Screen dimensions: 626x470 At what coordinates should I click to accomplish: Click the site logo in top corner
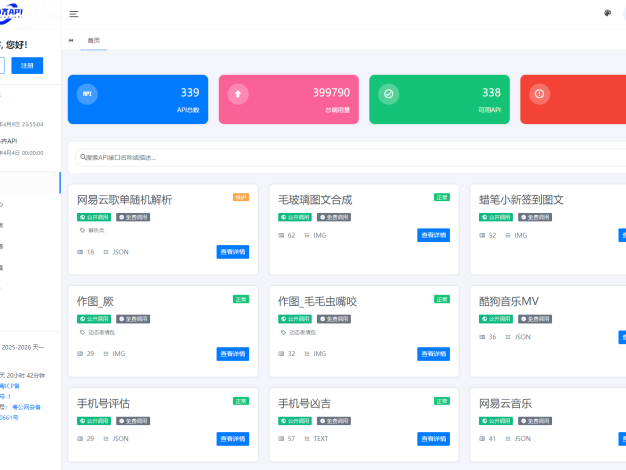pyautogui.click(x=11, y=13)
